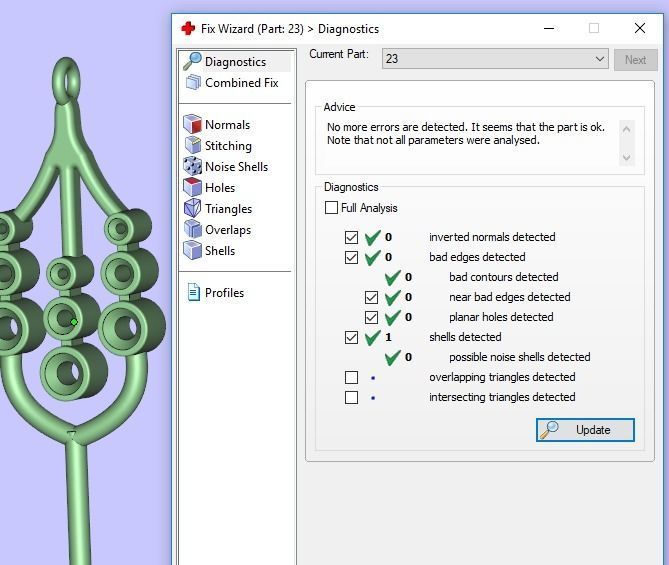
Task: Click the 'No more errors are detected' advice text
Action: [x=465, y=134]
